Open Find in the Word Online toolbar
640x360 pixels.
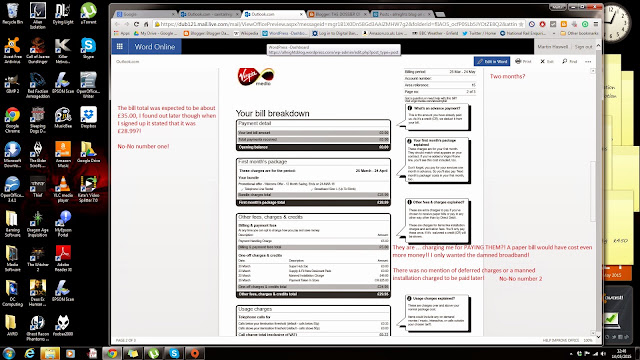click(x=569, y=62)
